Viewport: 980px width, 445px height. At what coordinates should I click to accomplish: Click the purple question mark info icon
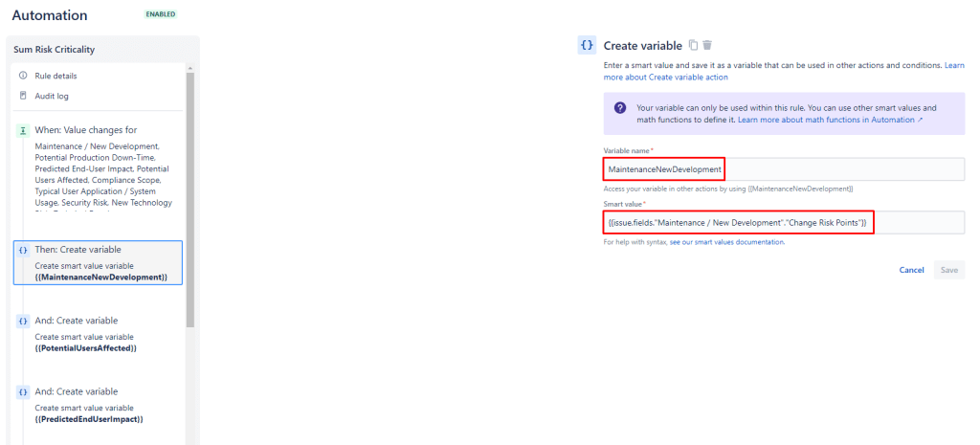point(619,108)
